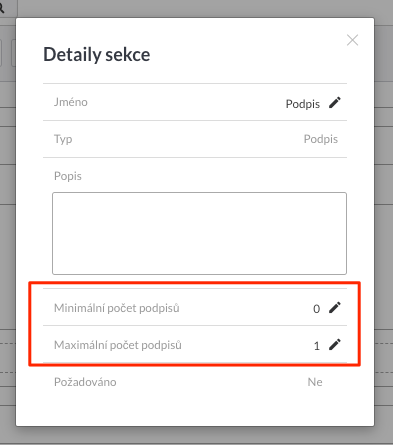
Task: Click the minimum signatures value 0
Action: 316,309
